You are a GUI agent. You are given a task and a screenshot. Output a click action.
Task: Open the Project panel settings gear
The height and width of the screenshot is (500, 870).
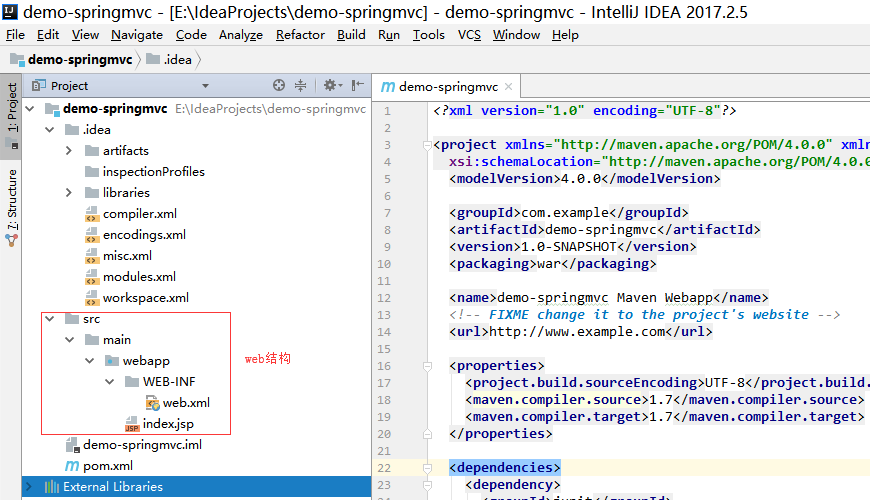pos(332,85)
